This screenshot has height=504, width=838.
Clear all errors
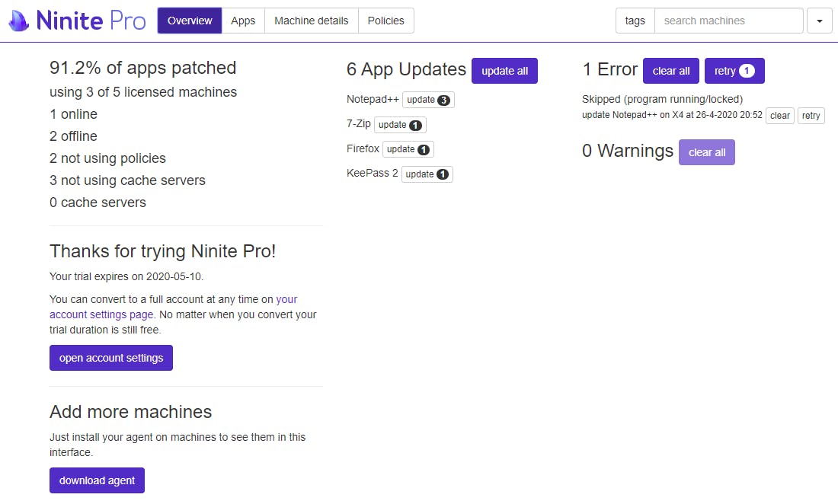point(671,71)
